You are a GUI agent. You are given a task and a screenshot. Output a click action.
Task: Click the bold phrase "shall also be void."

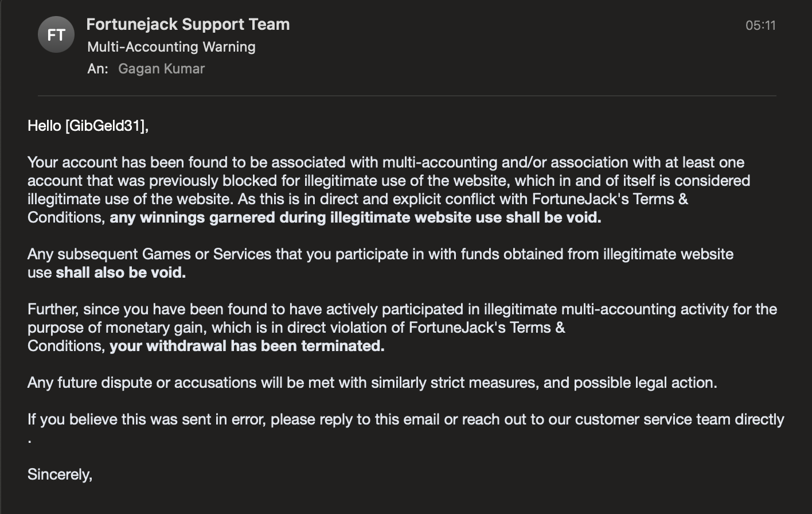(120, 272)
